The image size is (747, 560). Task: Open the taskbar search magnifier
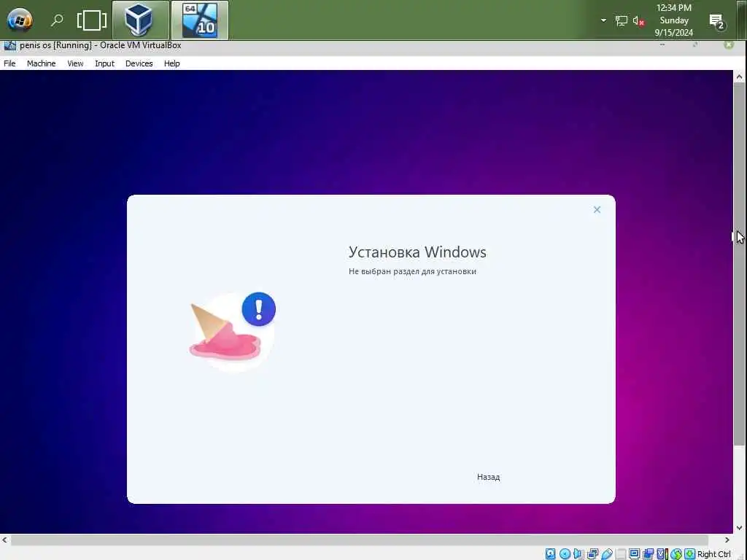(x=57, y=20)
